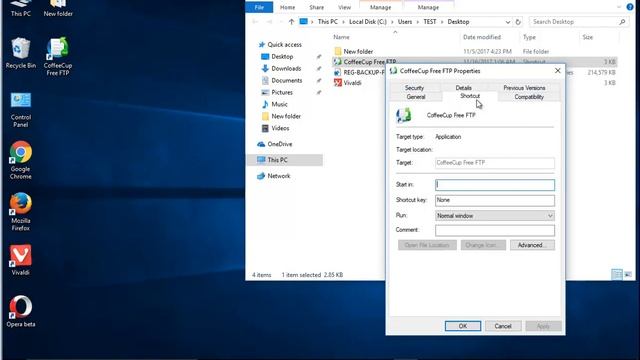This screenshot has height=360, width=640.
Task: Switch to the Compatibility tab
Action: tap(529, 97)
